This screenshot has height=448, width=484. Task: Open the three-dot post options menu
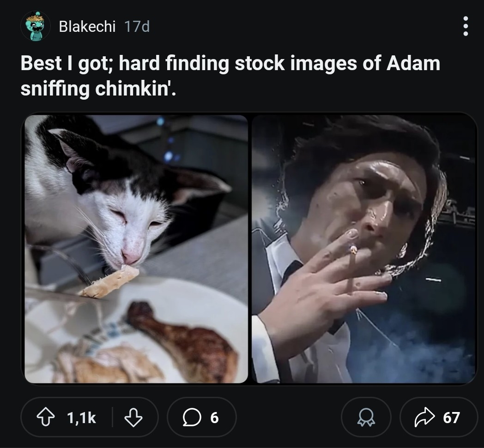point(465,26)
